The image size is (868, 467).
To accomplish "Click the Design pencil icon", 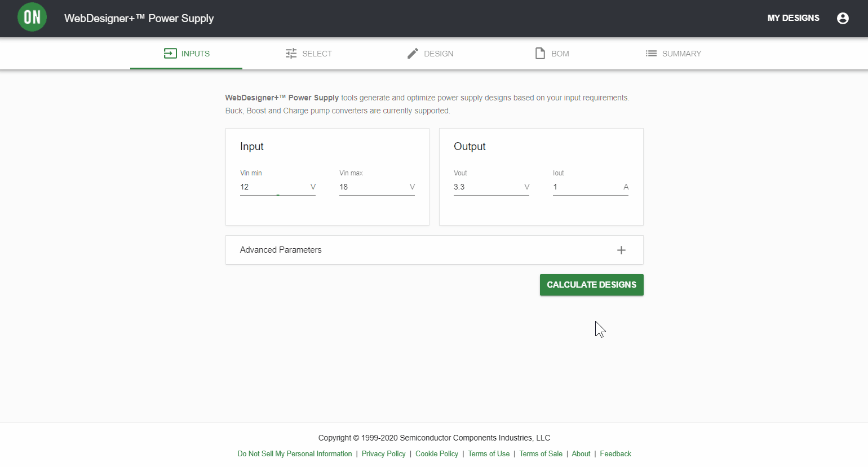I will tap(413, 54).
